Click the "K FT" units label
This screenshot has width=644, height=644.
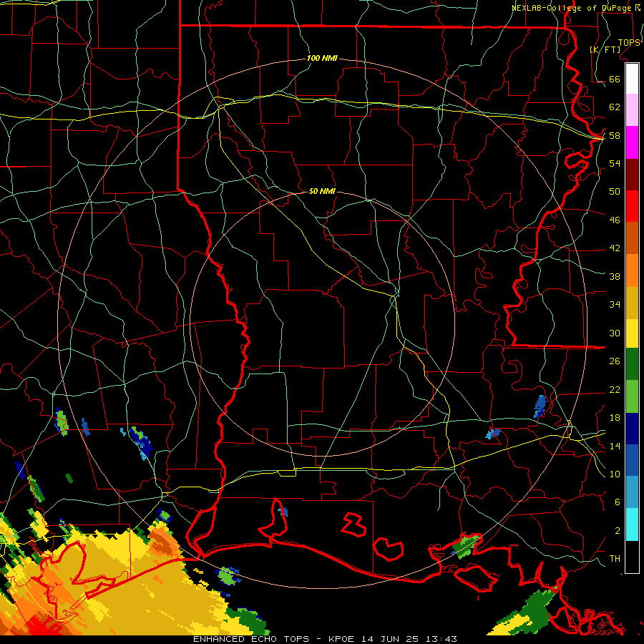(x=605, y=49)
